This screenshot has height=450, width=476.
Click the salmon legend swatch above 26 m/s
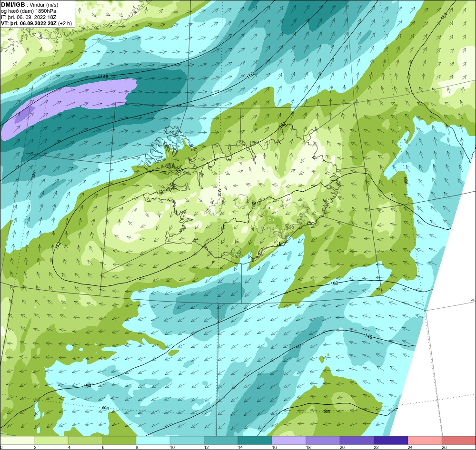pyautogui.click(x=459, y=440)
